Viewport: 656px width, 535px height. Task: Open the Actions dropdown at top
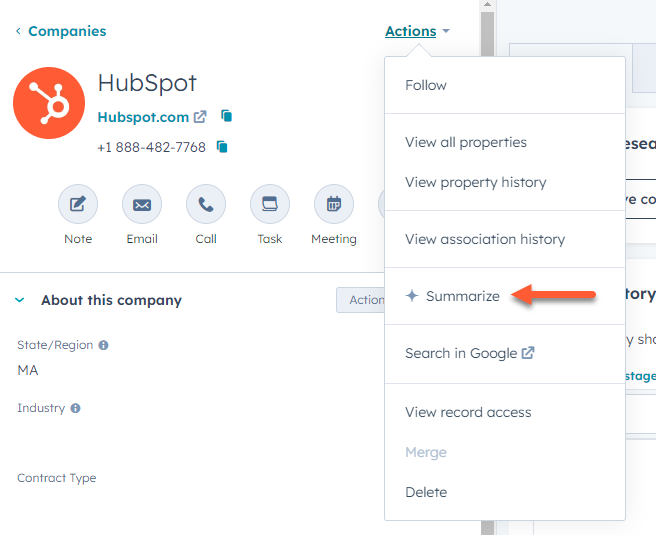pyautogui.click(x=417, y=31)
